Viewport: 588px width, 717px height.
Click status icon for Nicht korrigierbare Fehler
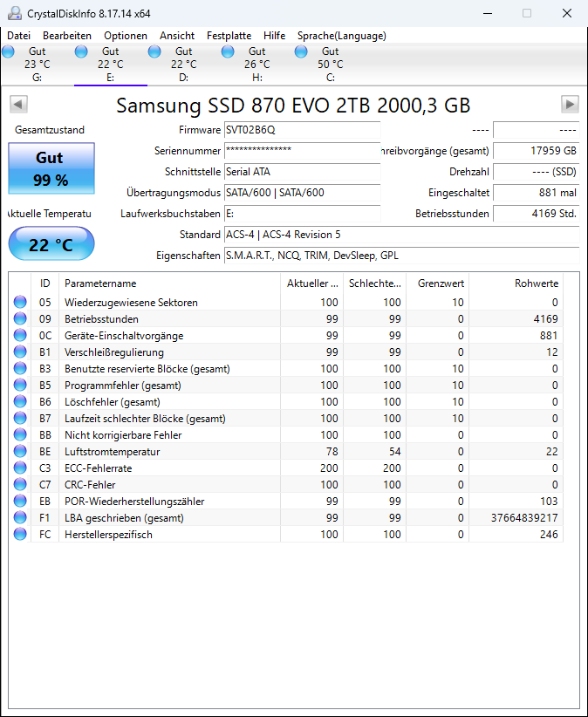tap(20, 435)
